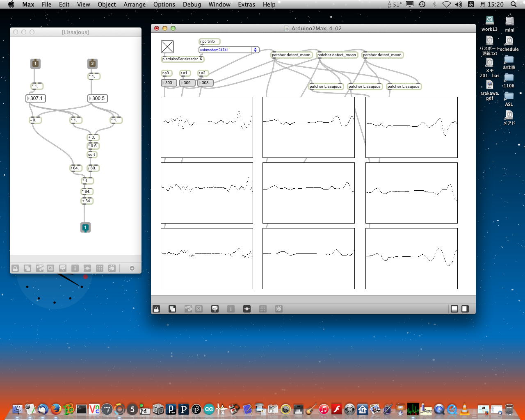Click the p arduinoSerialreader_6 object
The height and width of the screenshot is (420, 525).
(x=182, y=59)
